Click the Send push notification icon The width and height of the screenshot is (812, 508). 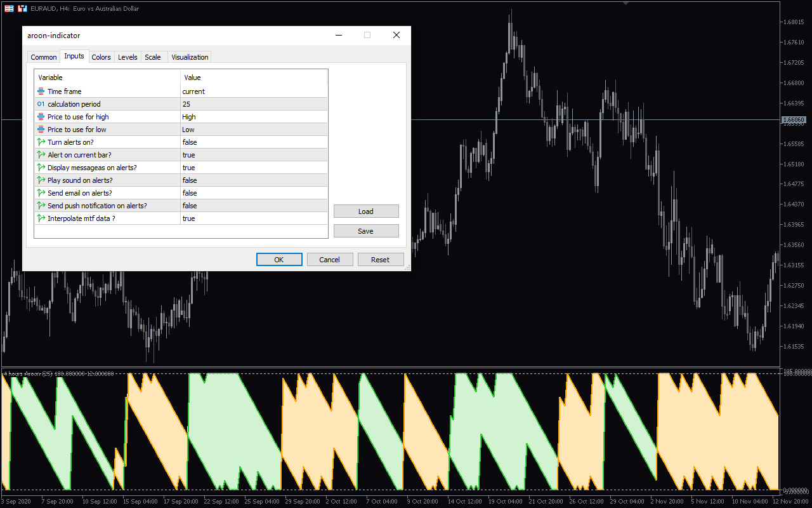(x=41, y=206)
